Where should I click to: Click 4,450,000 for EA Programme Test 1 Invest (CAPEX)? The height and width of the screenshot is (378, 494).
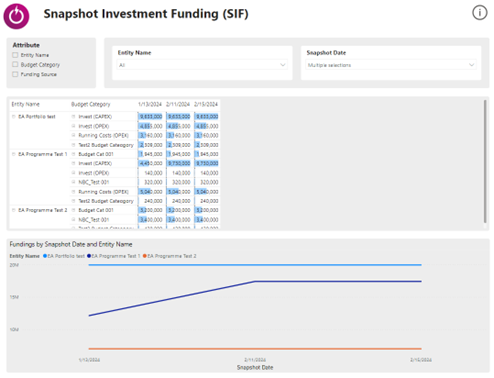click(151, 163)
